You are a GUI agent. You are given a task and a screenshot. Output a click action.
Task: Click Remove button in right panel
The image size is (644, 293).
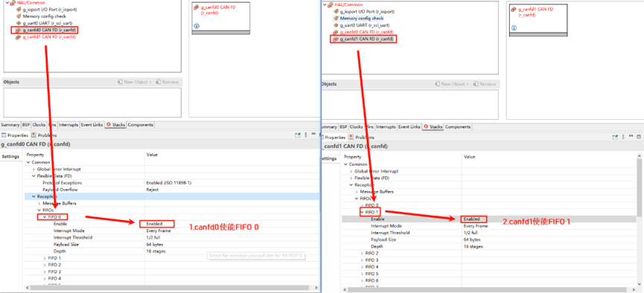(x=484, y=84)
